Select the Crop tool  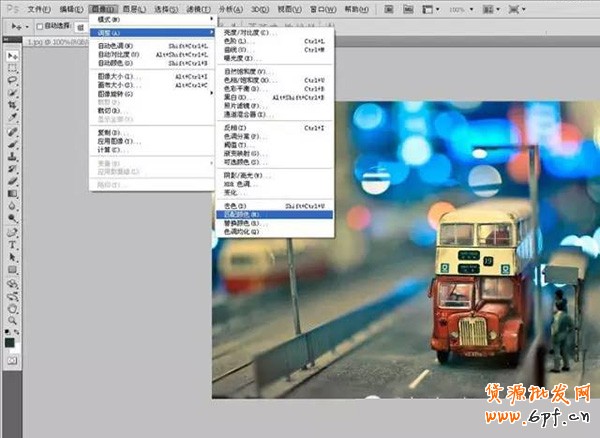(13, 105)
